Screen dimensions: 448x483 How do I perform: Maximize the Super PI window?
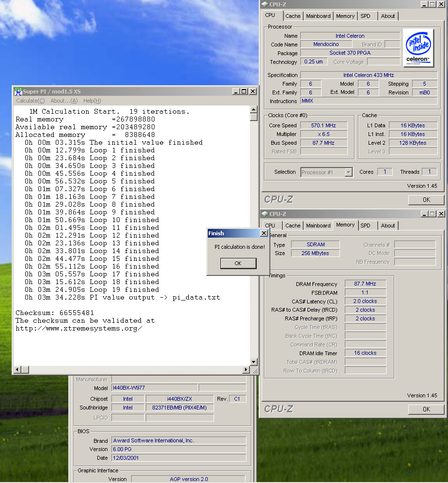click(x=244, y=91)
